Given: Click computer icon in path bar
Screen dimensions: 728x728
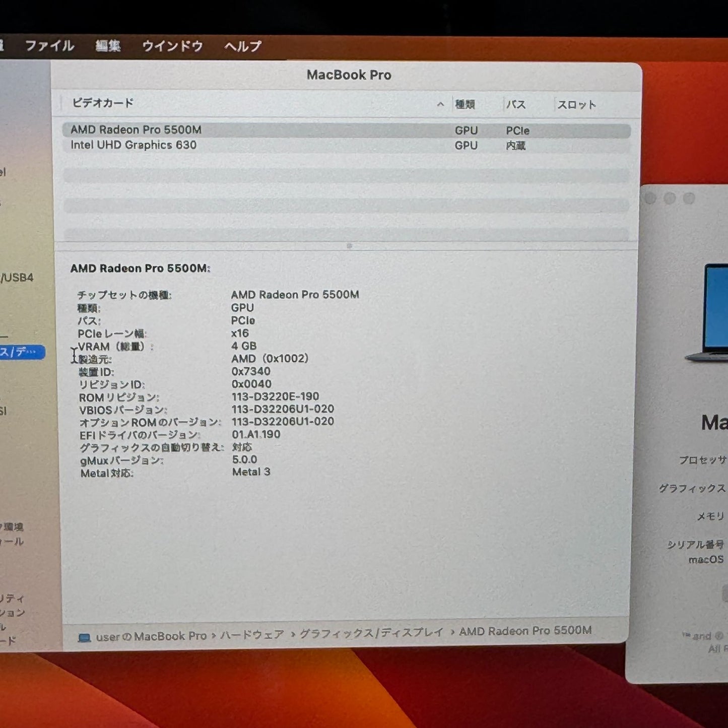Looking at the screenshot, I should point(85,638).
